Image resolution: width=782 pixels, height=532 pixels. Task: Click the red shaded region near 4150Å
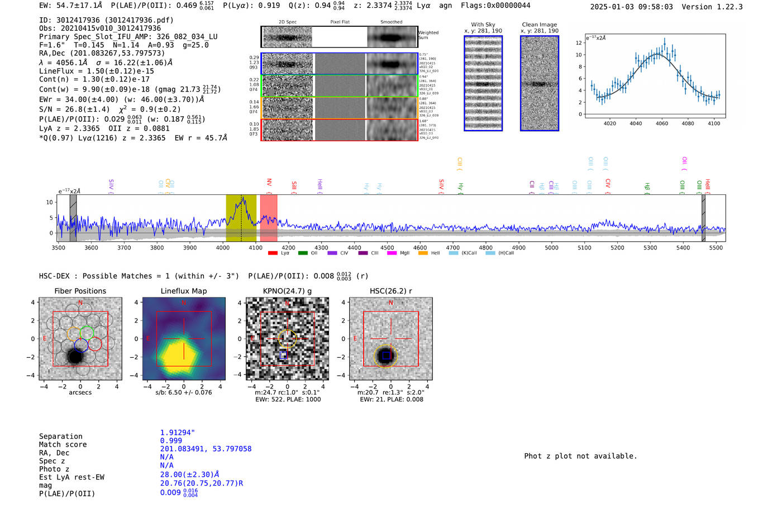[269, 218]
